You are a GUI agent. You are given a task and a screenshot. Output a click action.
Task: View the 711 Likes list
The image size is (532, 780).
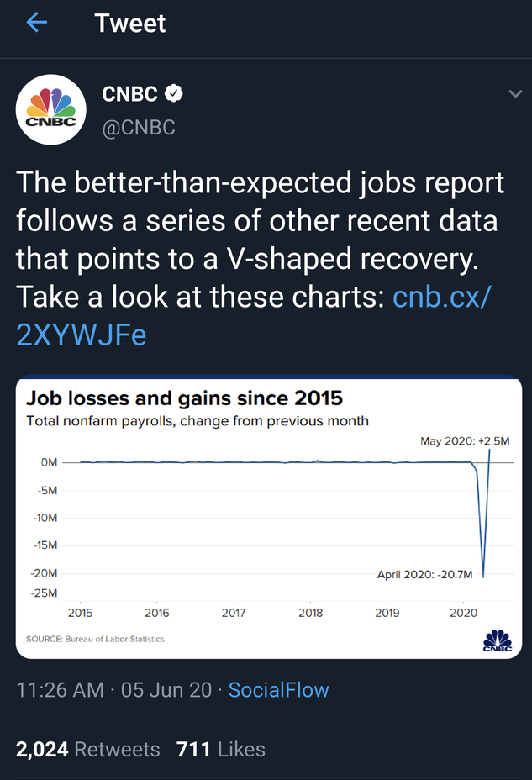(221, 749)
